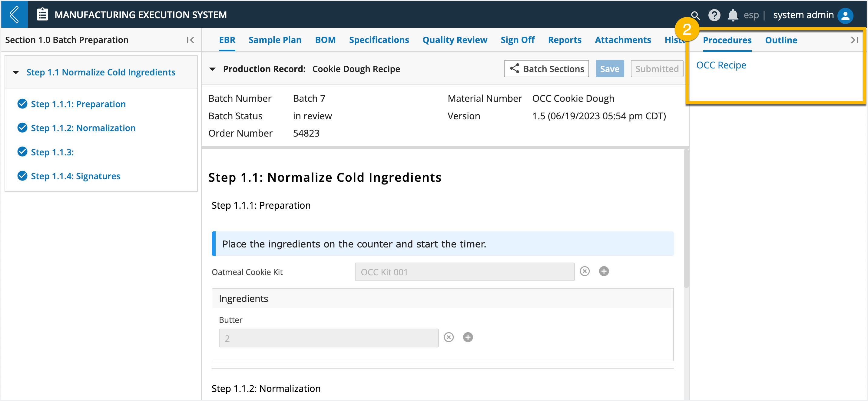The width and height of the screenshot is (868, 401).
Task: Switch to the Outline tab
Action: tap(781, 40)
